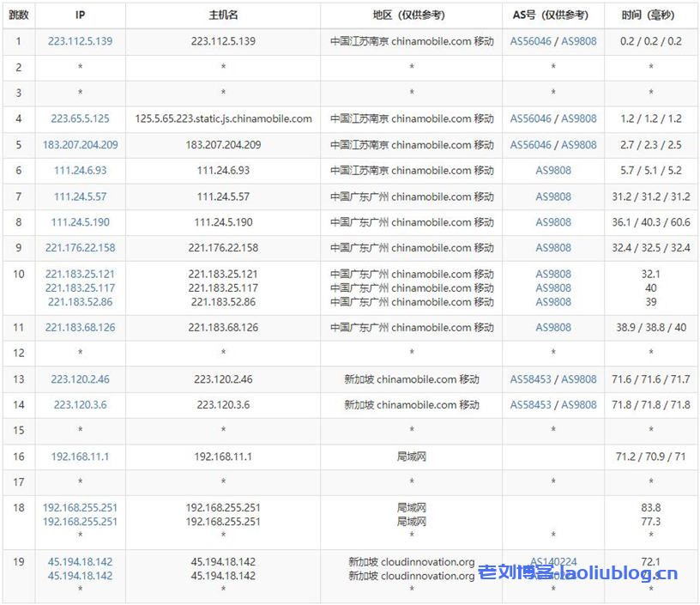Click the 223.65.5.125 IP address link
Viewport: 700px width, 605px height.
click(x=80, y=119)
